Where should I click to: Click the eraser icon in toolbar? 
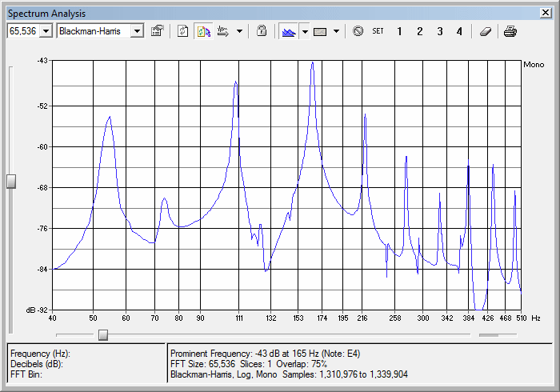pos(485,31)
